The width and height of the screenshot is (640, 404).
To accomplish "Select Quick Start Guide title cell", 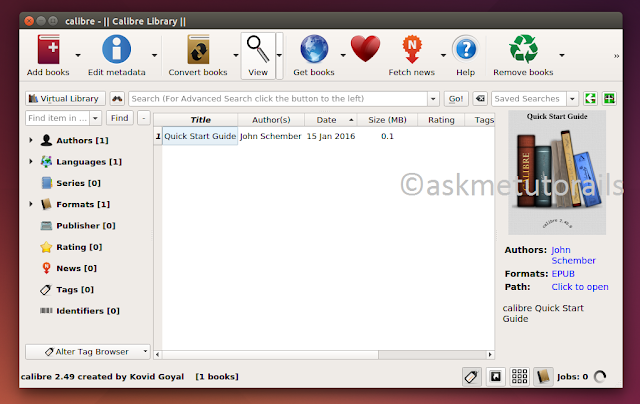I will coord(200,136).
